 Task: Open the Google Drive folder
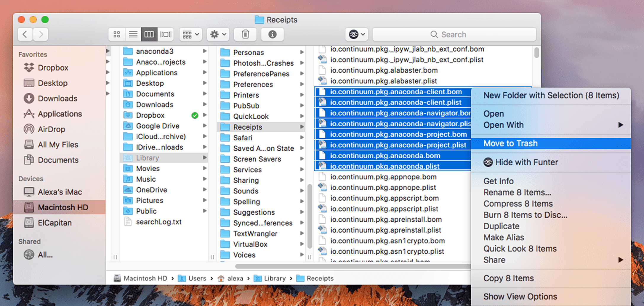(157, 126)
